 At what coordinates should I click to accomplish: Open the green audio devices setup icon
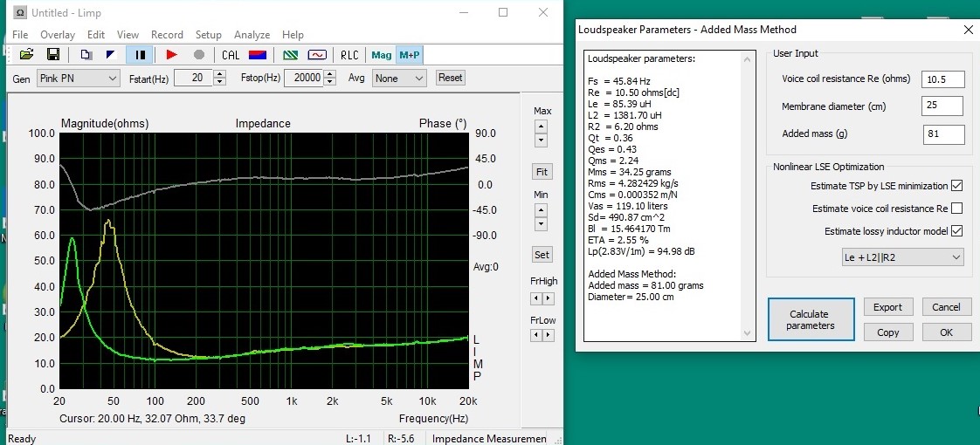click(x=290, y=55)
